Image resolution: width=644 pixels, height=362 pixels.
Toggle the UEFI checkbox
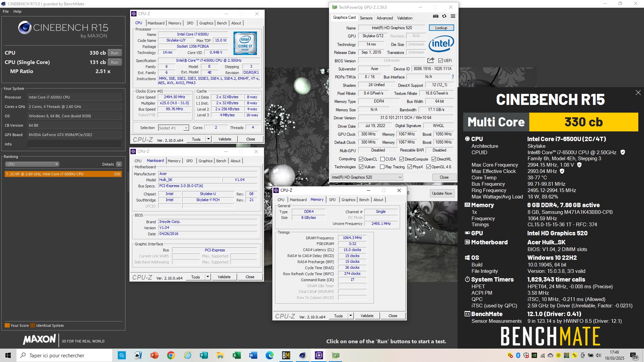pos(440,61)
